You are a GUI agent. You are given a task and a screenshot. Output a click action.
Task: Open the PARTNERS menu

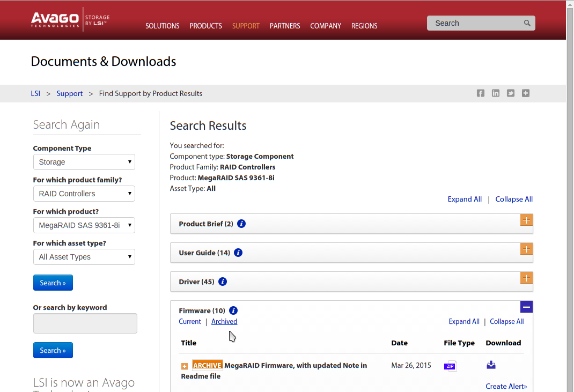pos(285,26)
